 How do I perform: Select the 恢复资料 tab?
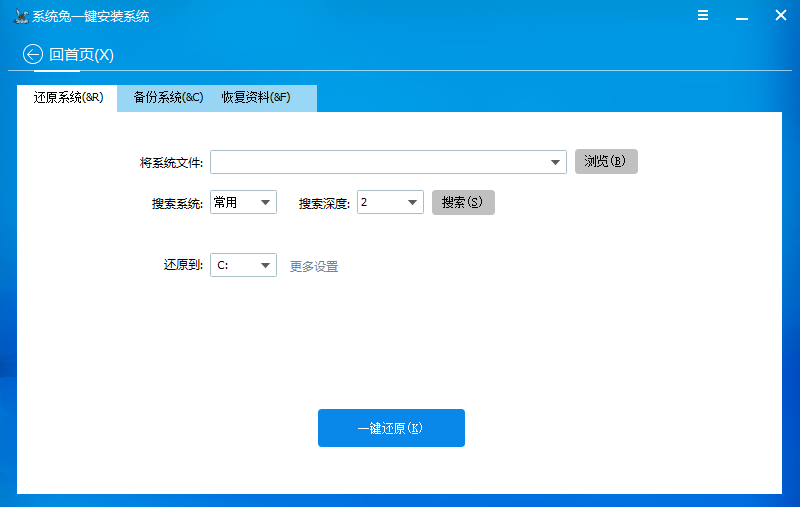(256, 98)
